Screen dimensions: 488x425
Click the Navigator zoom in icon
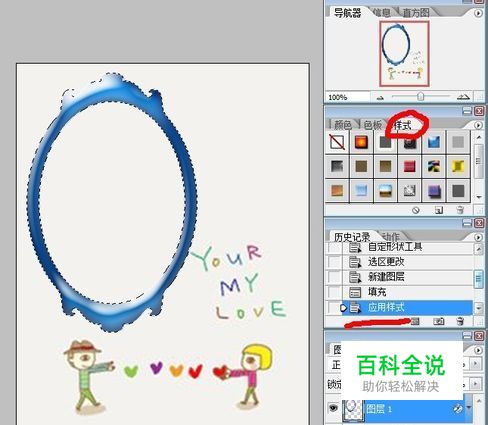[x=463, y=97]
